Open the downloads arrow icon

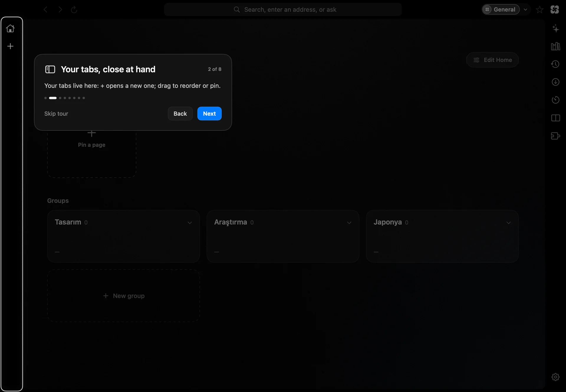tap(555, 82)
